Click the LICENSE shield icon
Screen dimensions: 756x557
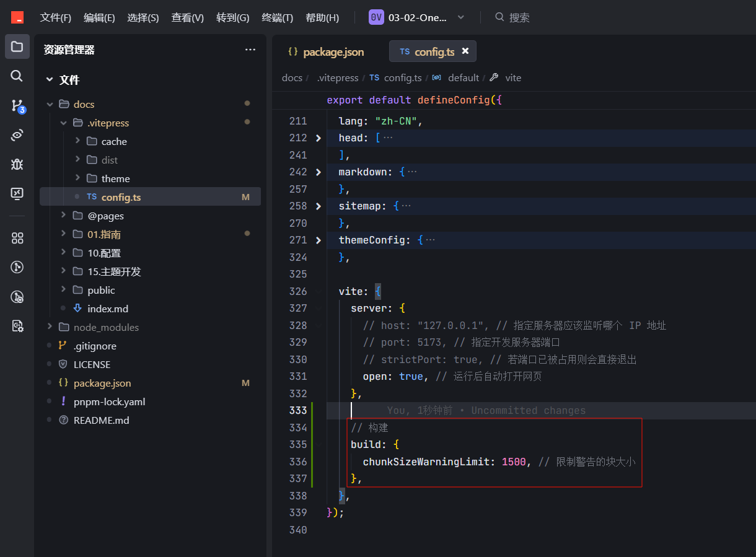point(63,364)
